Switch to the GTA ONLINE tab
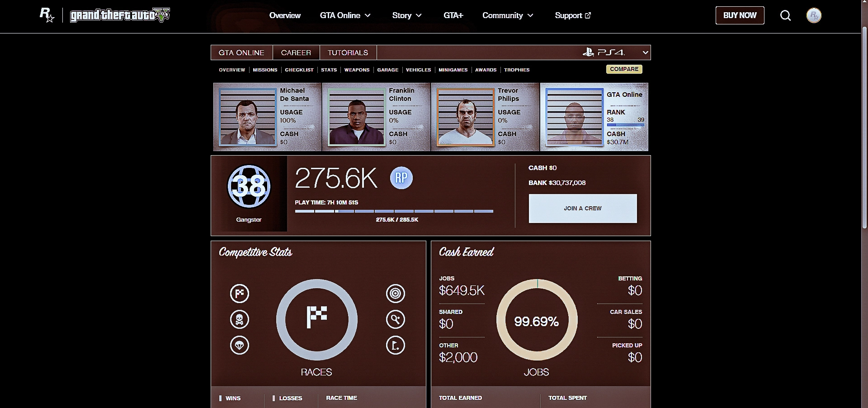 coord(241,52)
